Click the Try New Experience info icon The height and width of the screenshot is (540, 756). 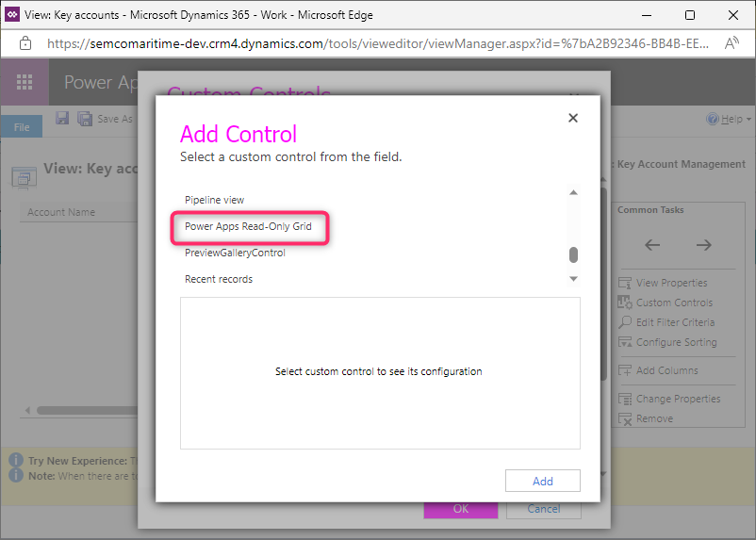(16, 460)
